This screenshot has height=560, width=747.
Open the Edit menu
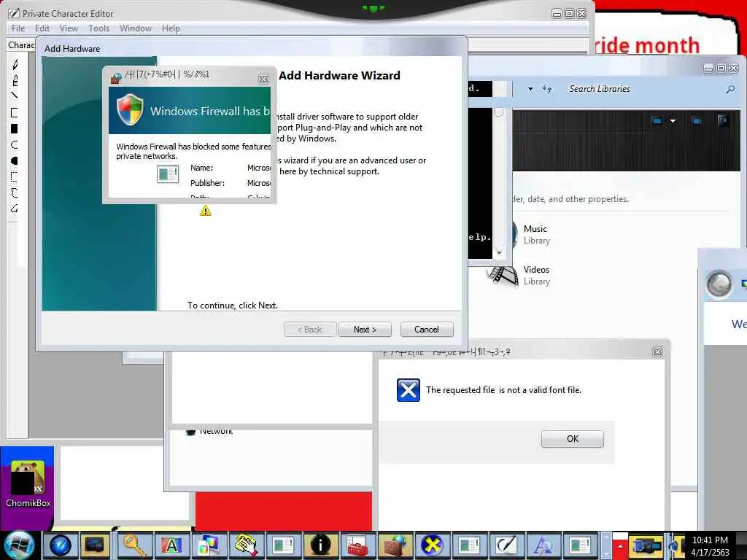(x=42, y=28)
